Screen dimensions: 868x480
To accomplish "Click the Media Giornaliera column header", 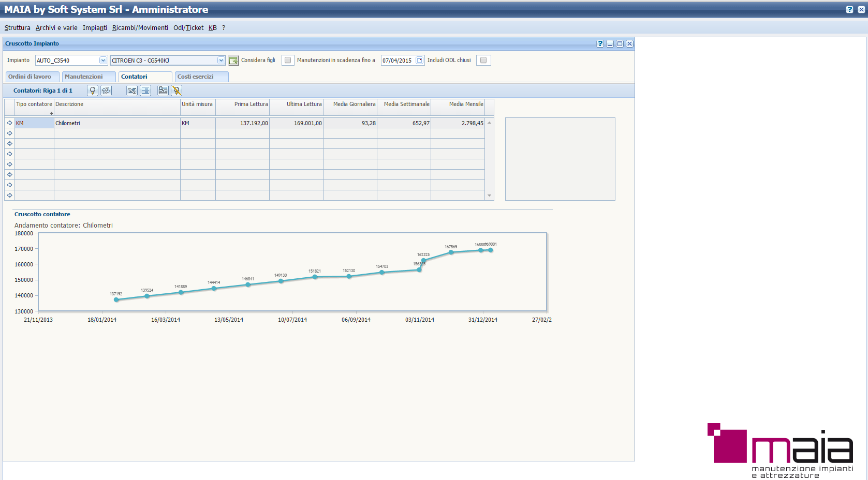I will [x=350, y=107].
